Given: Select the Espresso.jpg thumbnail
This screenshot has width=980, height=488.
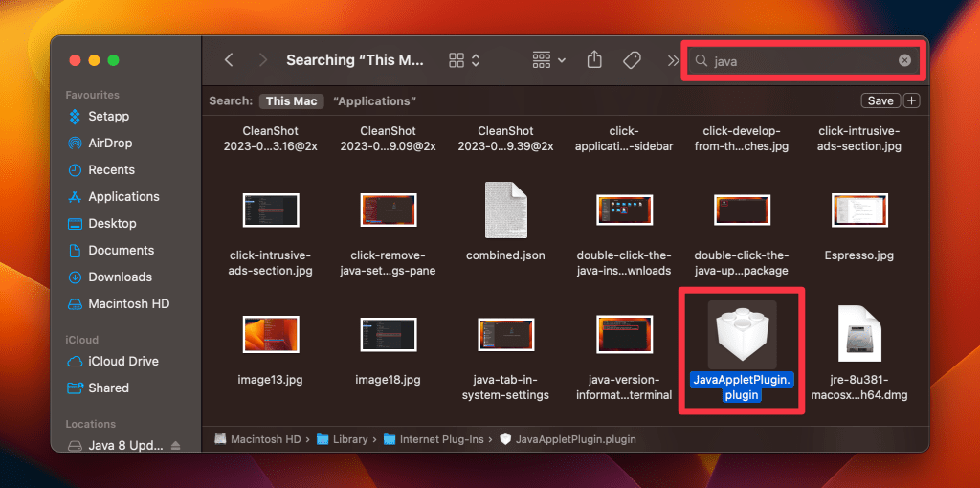Looking at the screenshot, I should pyautogui.click(x=859, y=210).
